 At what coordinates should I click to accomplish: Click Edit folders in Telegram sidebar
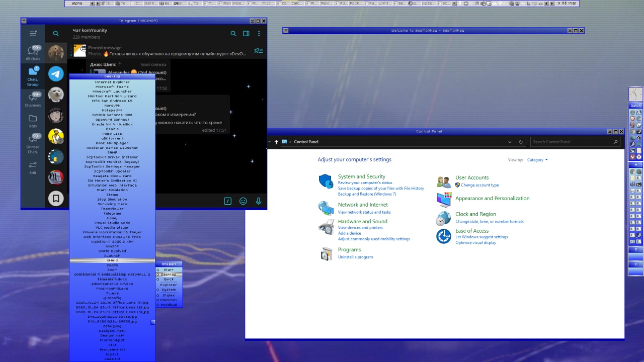click(x=33, y=167)
